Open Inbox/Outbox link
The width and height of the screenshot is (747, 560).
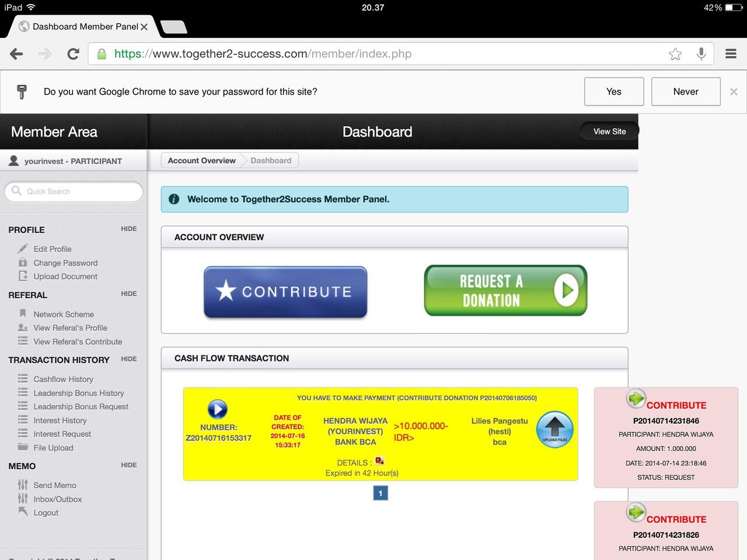click(58, 499)
